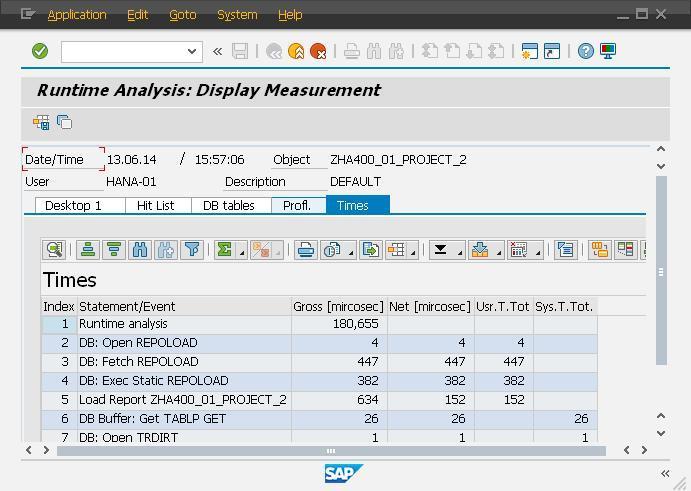The height and width of the screenshot is (491, 691).
Task: Click the save-hierarchy icon below the title
Action: click(x=42, y=123)
